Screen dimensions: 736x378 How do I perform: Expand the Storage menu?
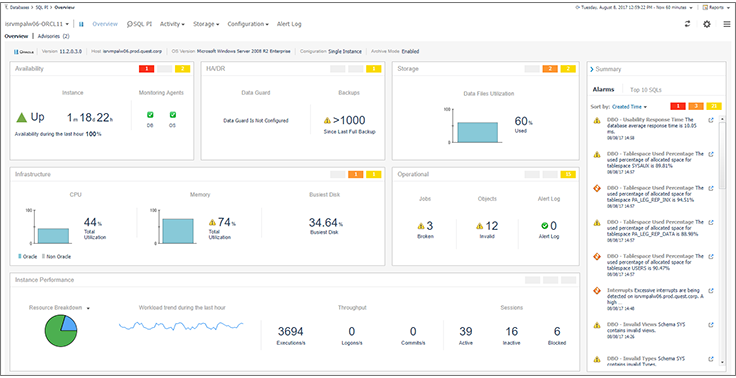point(206,24)
